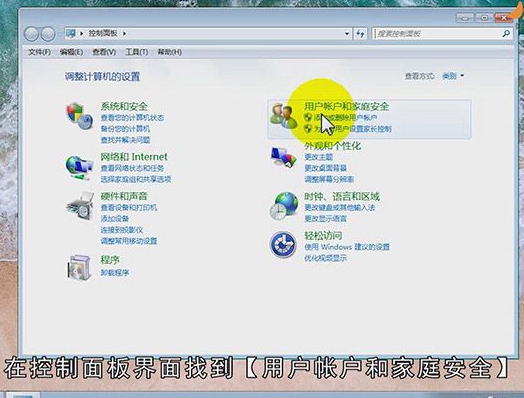Open 网络和 Internet category heading

134,157
